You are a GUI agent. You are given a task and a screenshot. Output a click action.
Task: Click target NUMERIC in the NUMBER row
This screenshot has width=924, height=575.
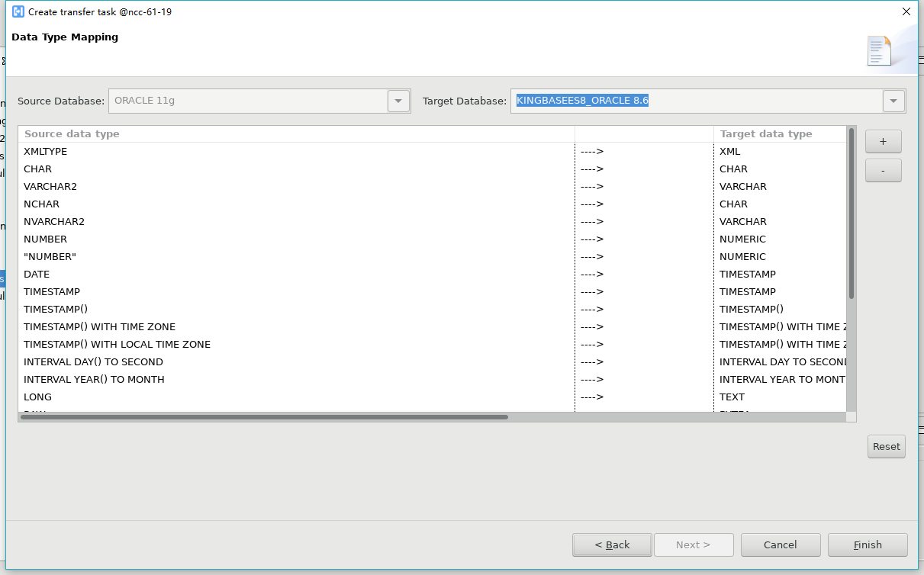pyautogui.click(x=780, y=239)
